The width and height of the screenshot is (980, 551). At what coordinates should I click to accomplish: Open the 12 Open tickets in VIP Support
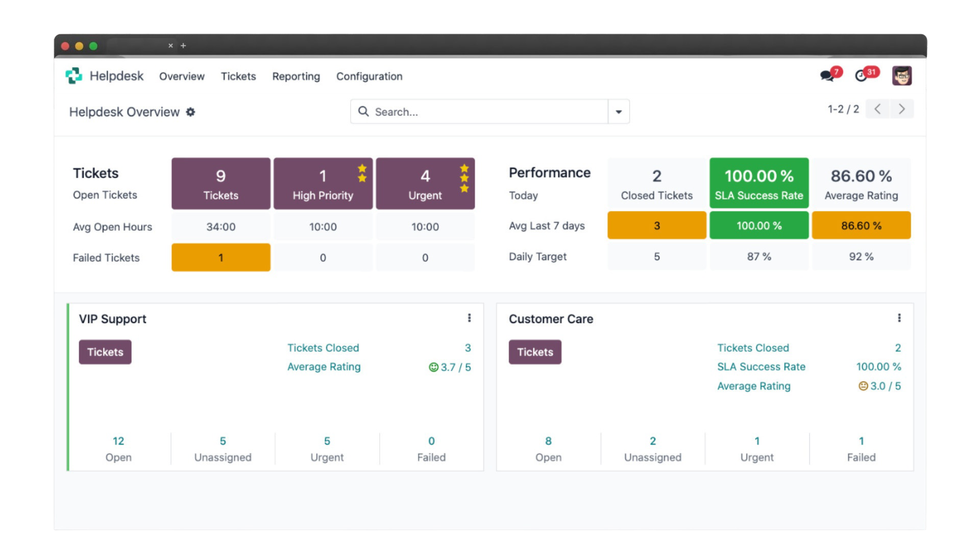tap(118, 449)
